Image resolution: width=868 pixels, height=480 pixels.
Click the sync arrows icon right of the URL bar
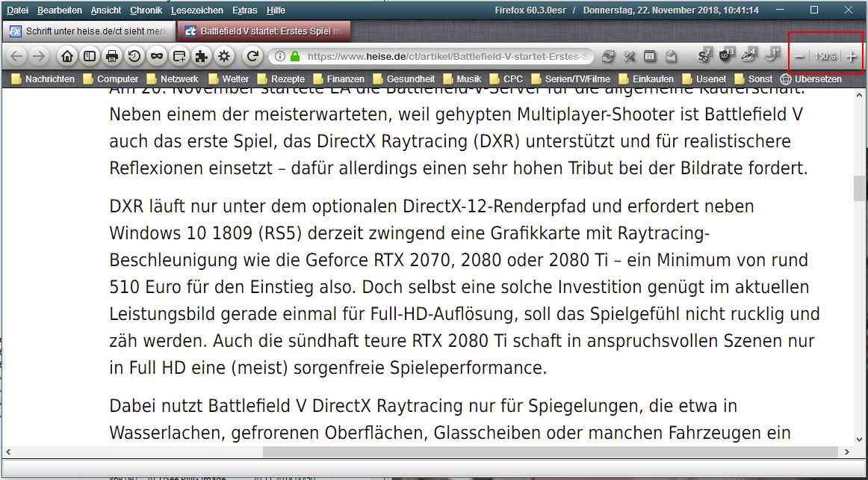point(608,56)
